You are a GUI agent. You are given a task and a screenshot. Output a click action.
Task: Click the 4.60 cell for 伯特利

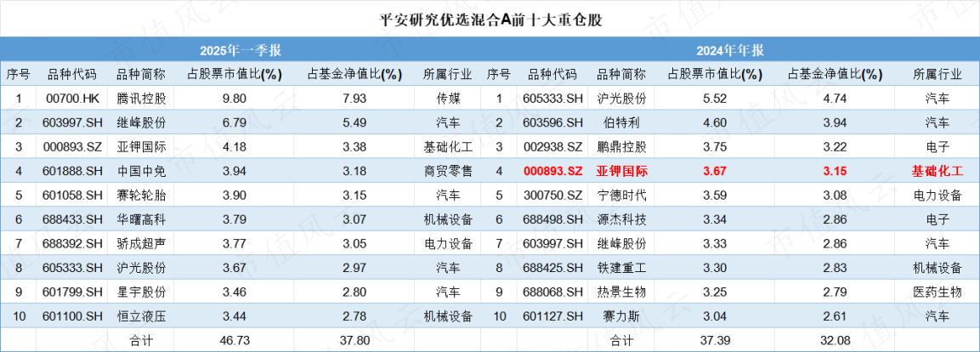[x=716, y=122]
